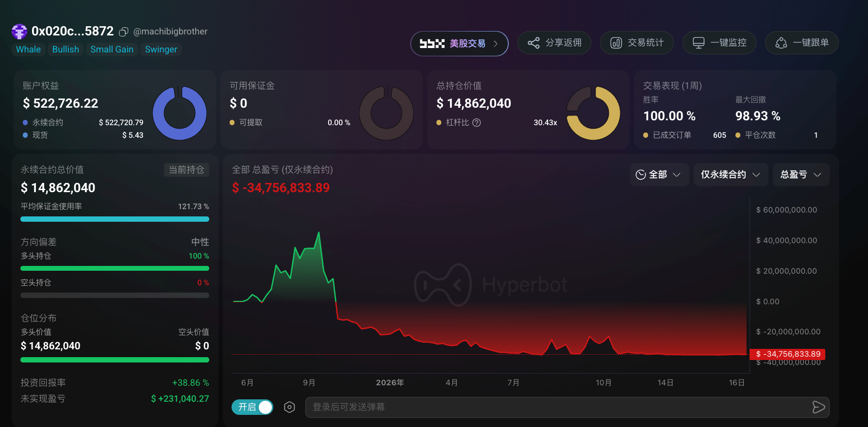Copy the wallet address 0x020c...5872

(124, 32)
